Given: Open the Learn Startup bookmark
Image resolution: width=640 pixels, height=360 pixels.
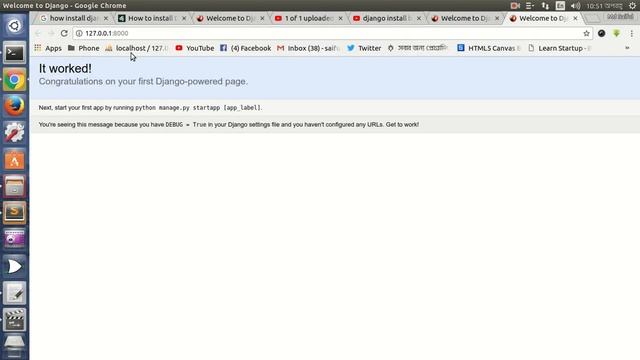Looking at the screenshot, I should tap(560, 48).
